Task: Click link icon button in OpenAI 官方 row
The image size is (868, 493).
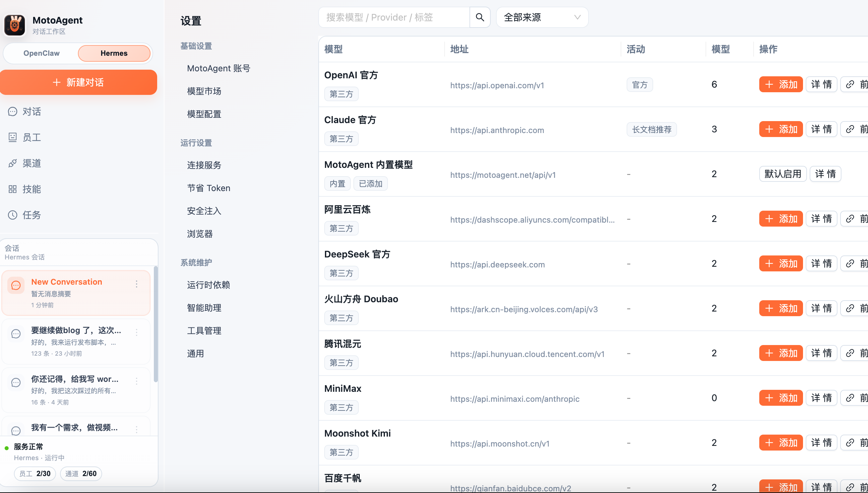Action: (x=854, y=84)
